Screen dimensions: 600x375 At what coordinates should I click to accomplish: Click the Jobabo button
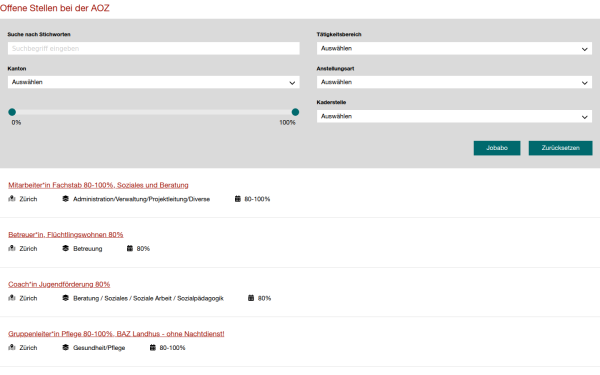[497, 148]
